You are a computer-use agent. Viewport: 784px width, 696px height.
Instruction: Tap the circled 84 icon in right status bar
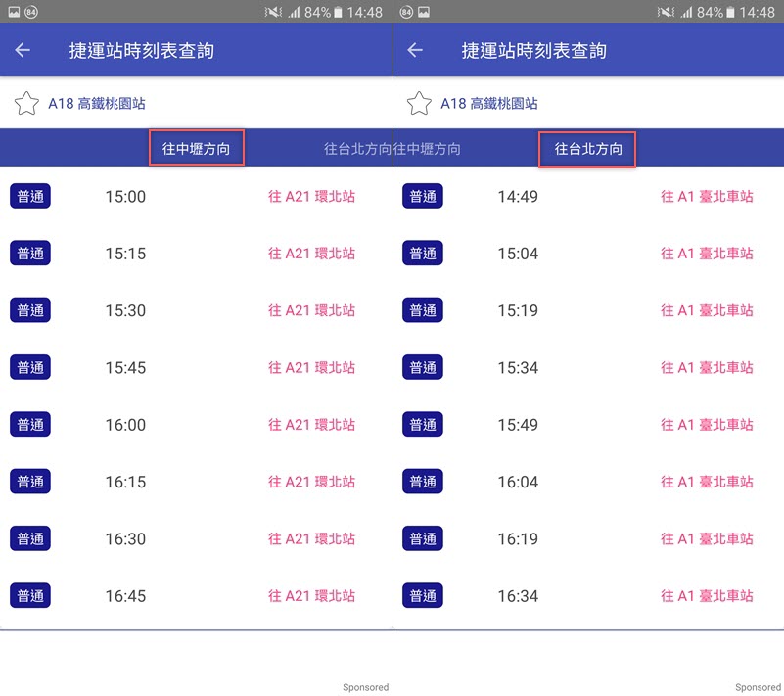tap(405, 12)
